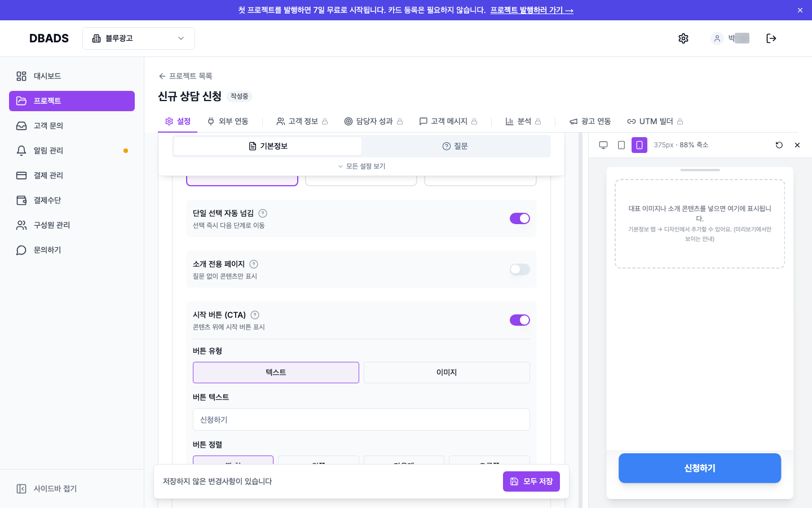This screenshot has width=812, height=508.
Task: Open 구성원 관리 in sidebar
Action: [72, 225]
